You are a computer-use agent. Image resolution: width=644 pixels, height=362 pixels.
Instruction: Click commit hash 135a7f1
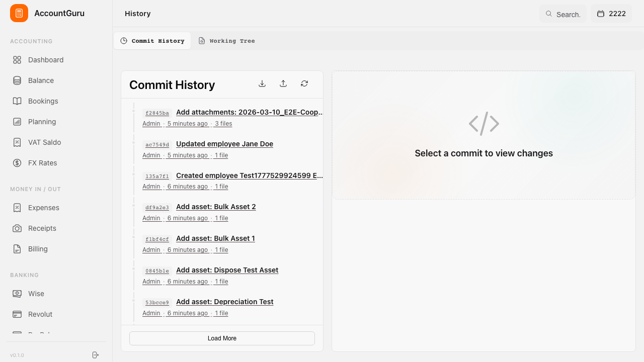click(x=157, y=176)
